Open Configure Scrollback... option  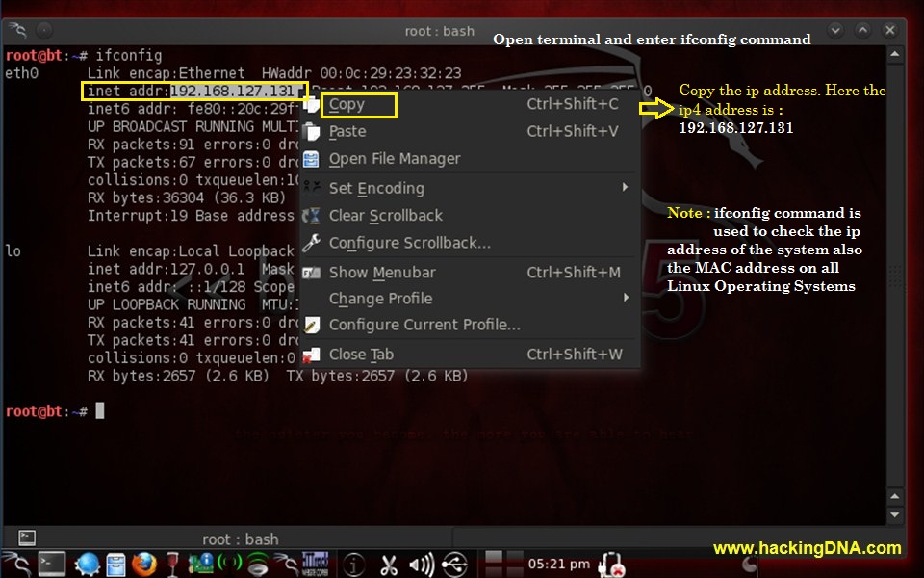click(470, 243)
